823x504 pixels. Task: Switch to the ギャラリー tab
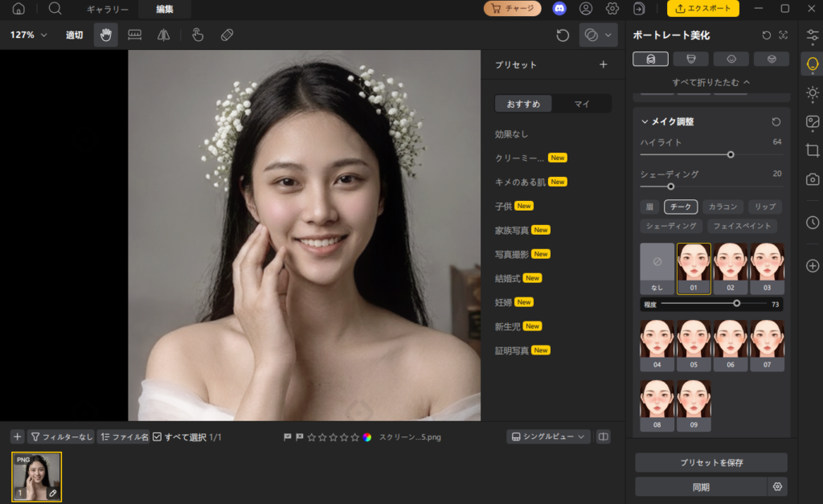[x=107, y=9]
